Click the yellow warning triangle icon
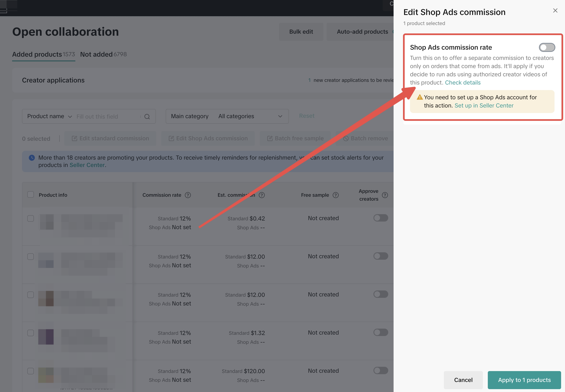The width and height of the screenshot is (565, 392). point(419,97)
